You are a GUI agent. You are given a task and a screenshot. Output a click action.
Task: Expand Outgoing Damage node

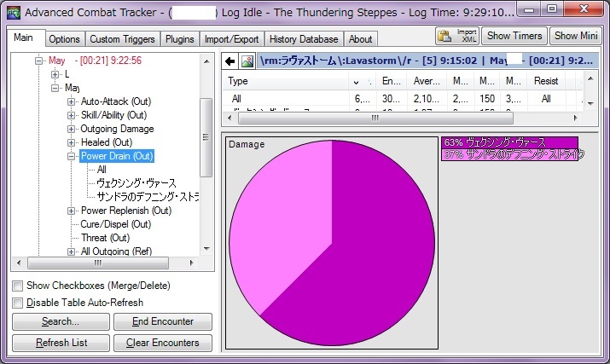(71, 129)
